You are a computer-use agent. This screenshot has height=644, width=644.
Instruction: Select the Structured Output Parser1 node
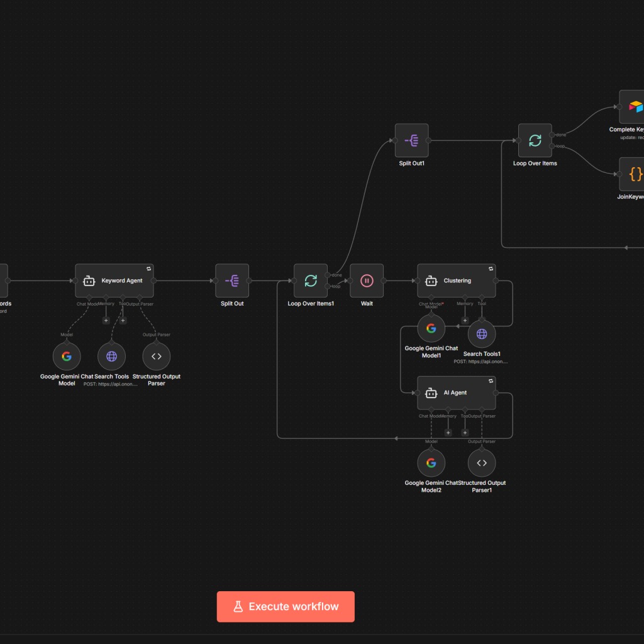point(482,464)
